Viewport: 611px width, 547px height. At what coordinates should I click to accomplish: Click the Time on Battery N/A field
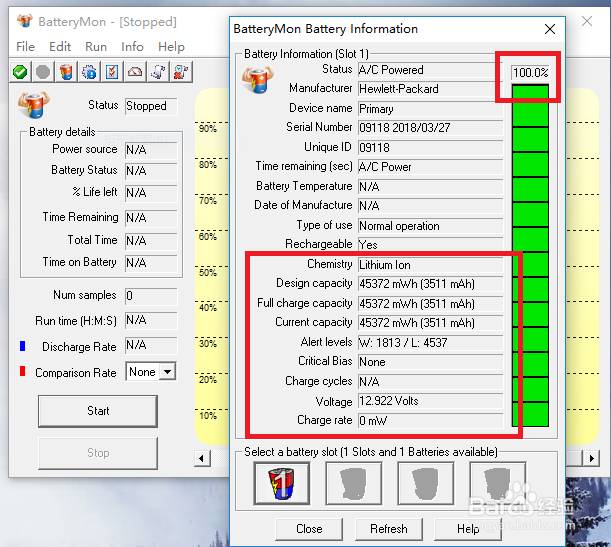click(x=151, y=263)
